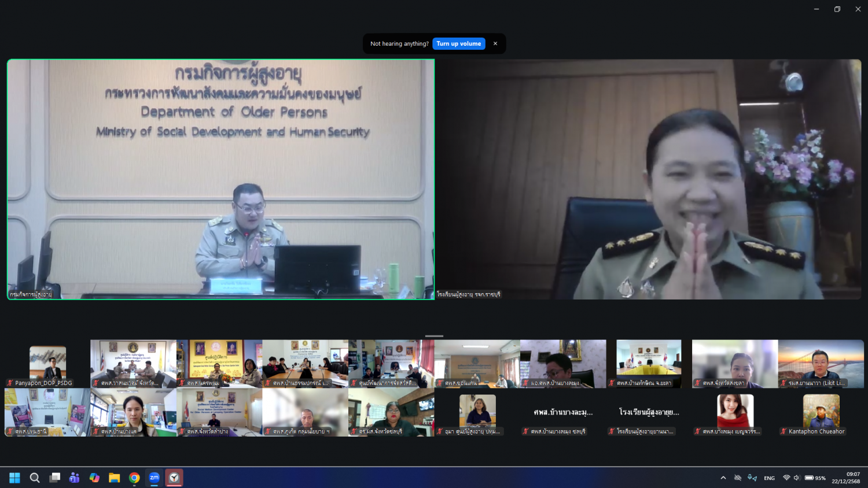Open the Copilot taskbar icon
Image resolution: width=868 pixels, height=488 pixels.
point(94,478)
